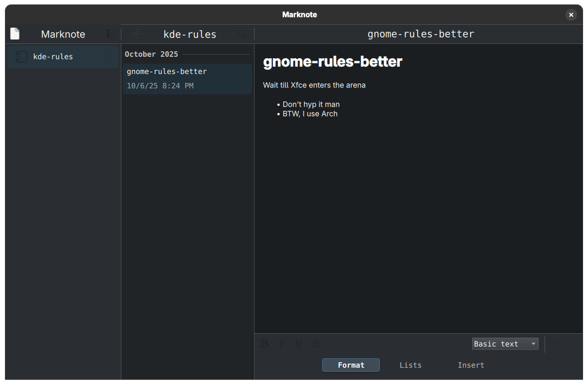Screen dimensions: 588x385
Task: Click inside the note editor body
Action: (395, 197)
